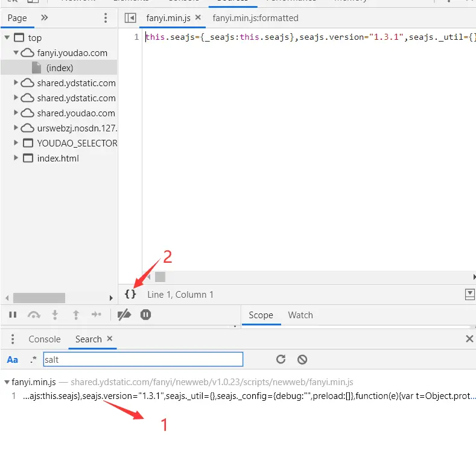
Task: Expand the shared.youdao.com domain
Action: pyautogui.click(x=16, y=113)
